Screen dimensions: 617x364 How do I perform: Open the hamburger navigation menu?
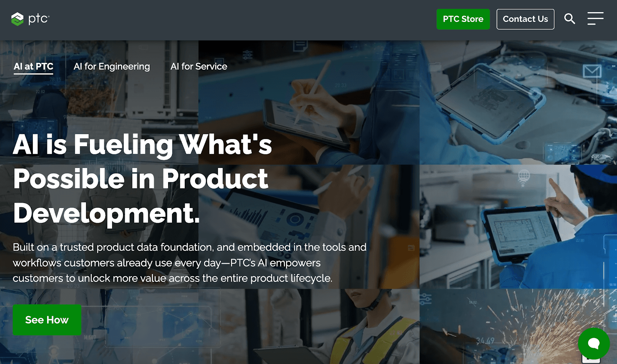pyautogui.click(x=595, y=18)
